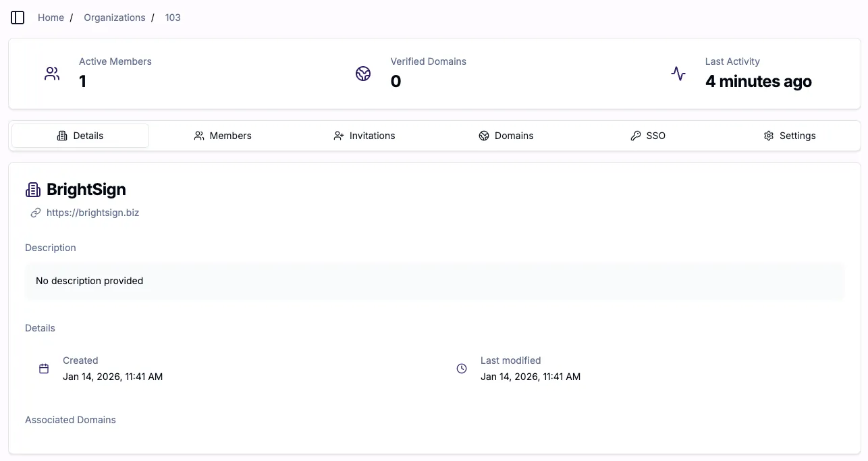Click the Active Members people icon
This screenshot has width=868, height=461.
tap(52, 74)
